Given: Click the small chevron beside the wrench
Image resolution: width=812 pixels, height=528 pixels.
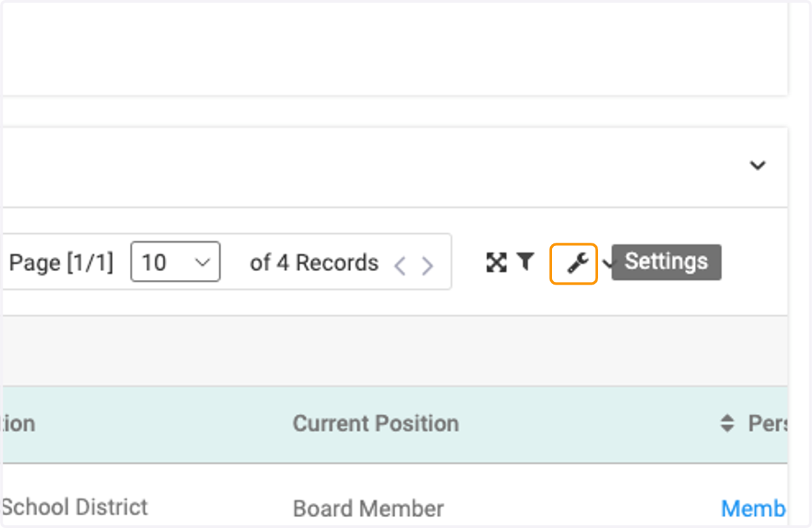Looking at the screenshot, I should pos(607,262).
